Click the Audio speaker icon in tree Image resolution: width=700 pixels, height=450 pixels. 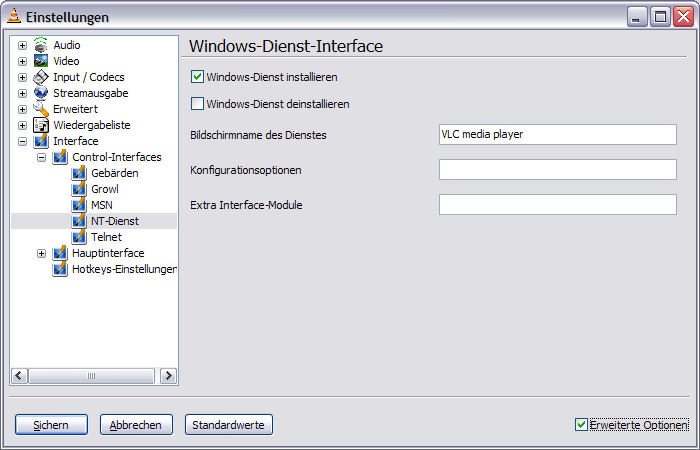(x=41, y=45)
